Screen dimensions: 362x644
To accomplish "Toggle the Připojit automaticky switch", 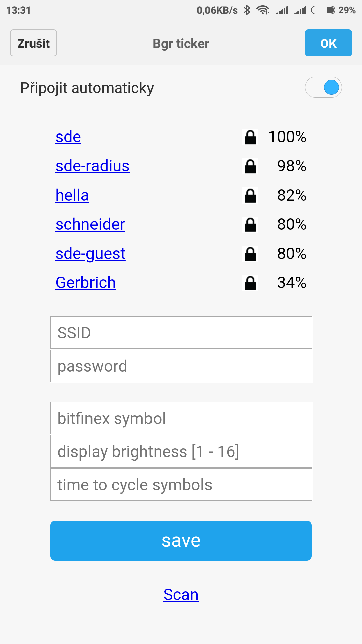I will (x=323, y=88).
